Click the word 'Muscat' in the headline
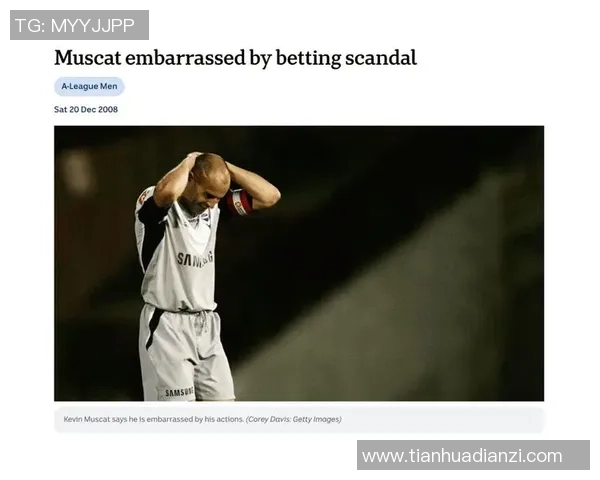Screen dimensions: 600x480 88,58
